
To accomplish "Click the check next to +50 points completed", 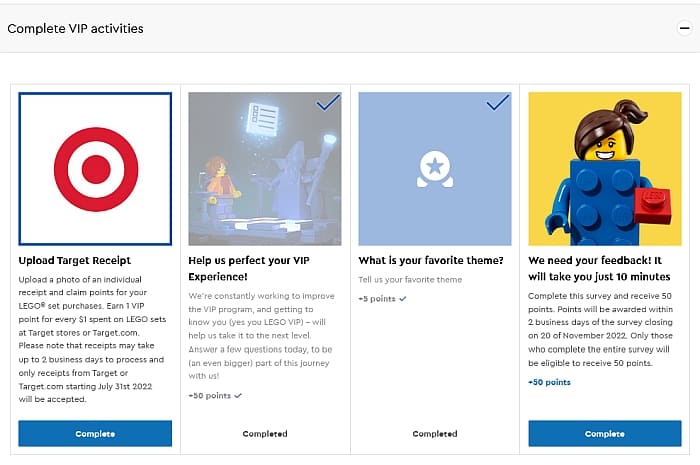I will click(238, 396).
